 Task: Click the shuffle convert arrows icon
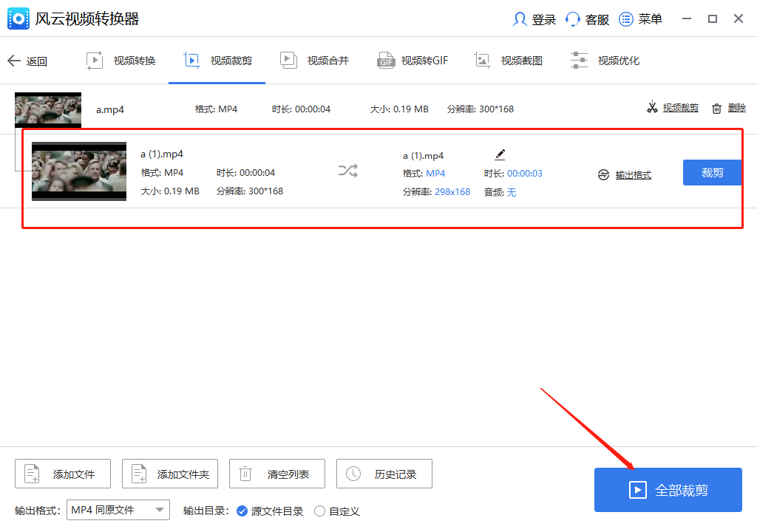coord(348,171)
